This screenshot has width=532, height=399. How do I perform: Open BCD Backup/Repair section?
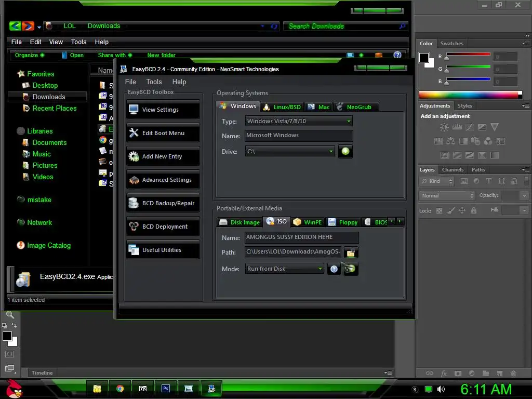click(163, 203)
